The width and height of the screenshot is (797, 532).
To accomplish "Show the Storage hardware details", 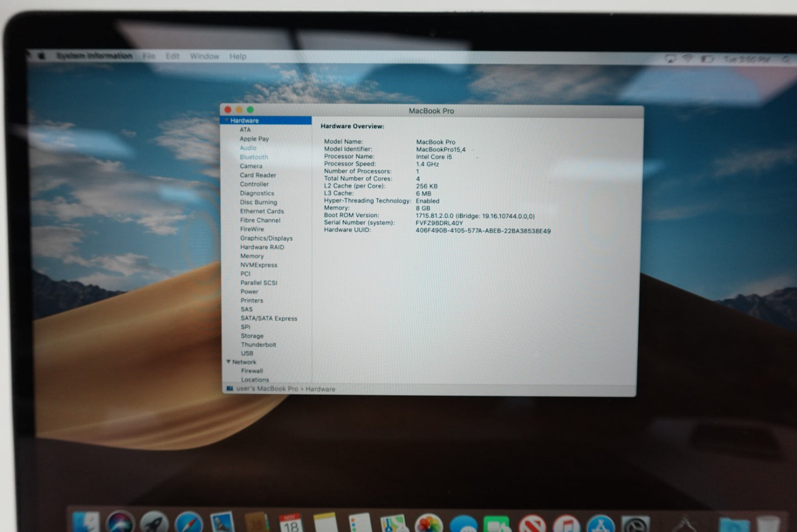I will (x=252, y=336).
